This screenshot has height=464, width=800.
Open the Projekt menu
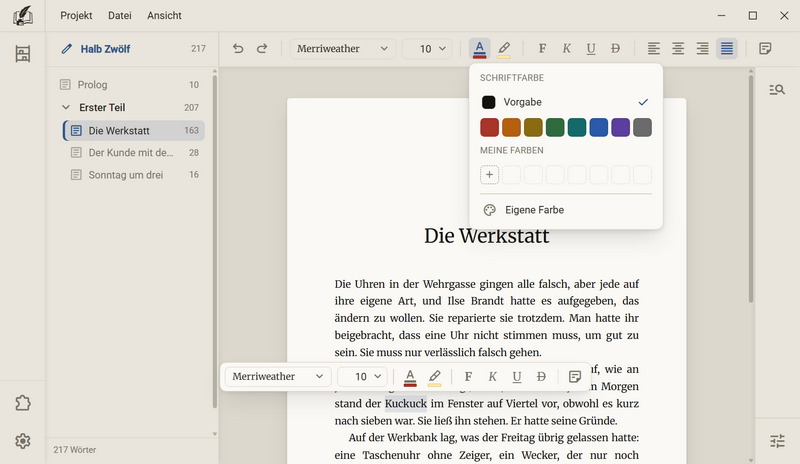[x=76, y=15]
